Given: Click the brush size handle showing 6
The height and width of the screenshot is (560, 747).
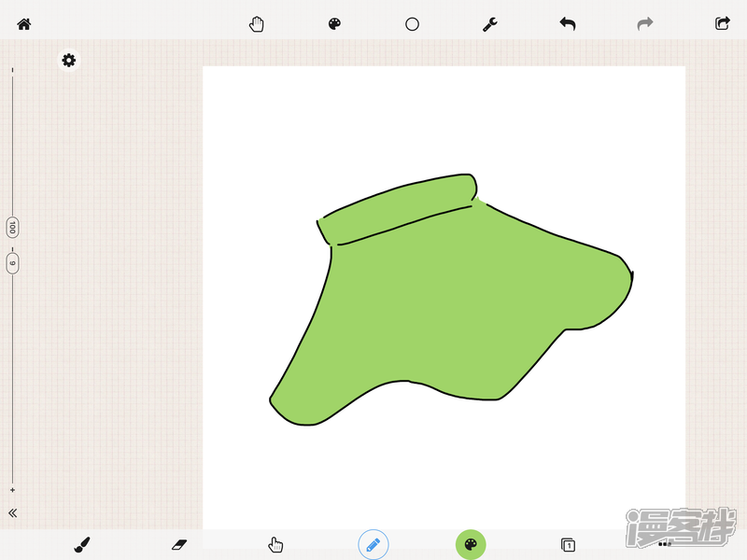Looking at the screenshot, I should tap(12, 262).
